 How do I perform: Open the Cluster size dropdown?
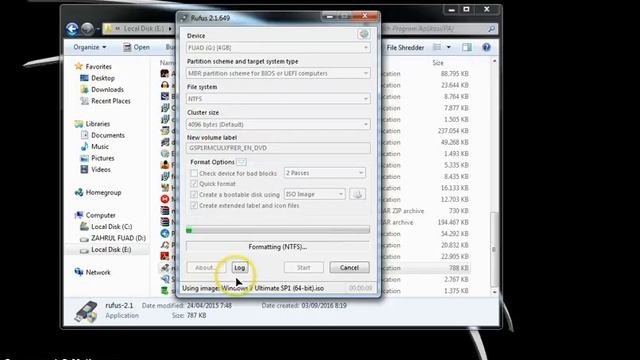278,124
